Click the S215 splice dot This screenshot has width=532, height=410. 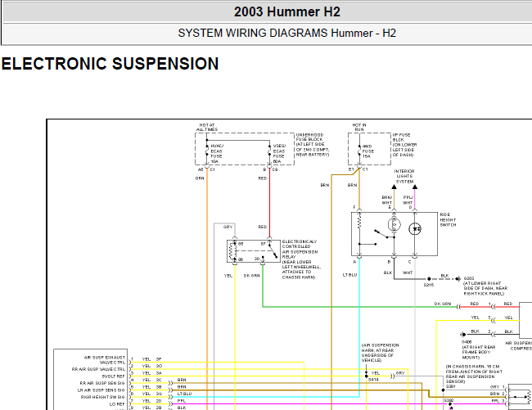[x=429, y=279]
